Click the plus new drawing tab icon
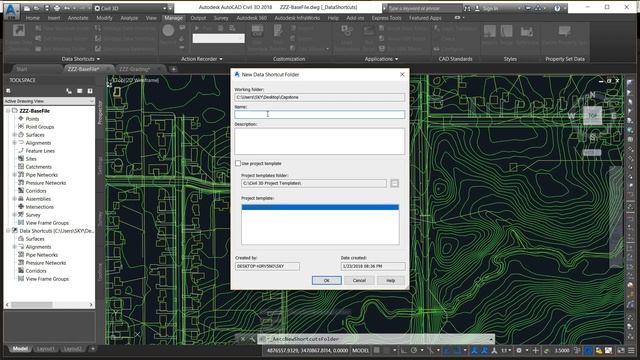The height and width of the screenshot is (360, 640). click(x=173, y=69)
